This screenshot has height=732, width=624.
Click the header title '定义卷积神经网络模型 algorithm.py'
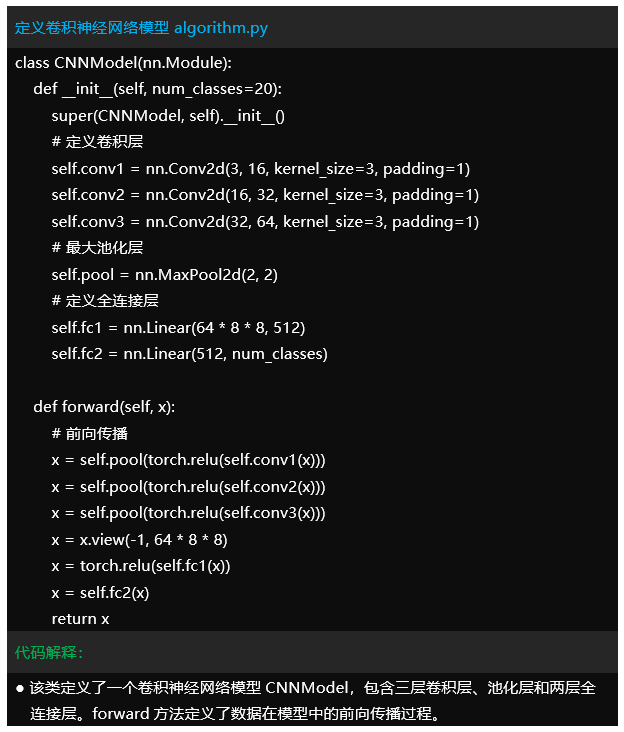[141, 28]
